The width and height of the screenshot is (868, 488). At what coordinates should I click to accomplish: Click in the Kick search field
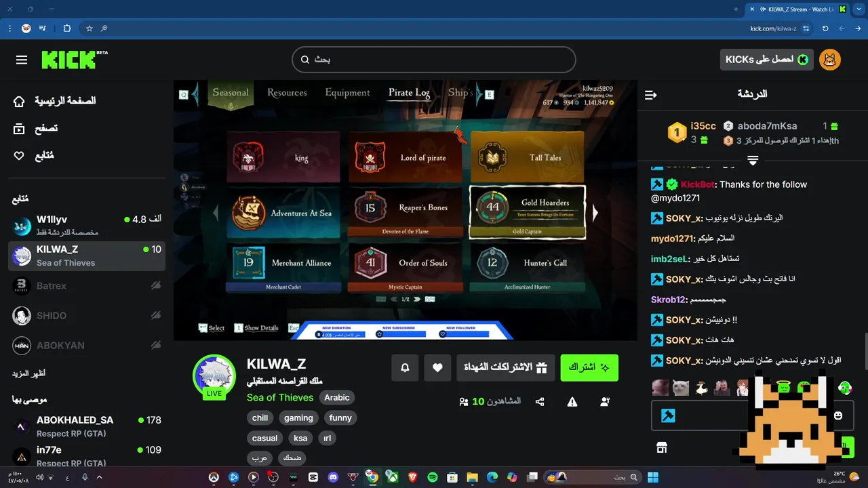[x=434, y=60]
